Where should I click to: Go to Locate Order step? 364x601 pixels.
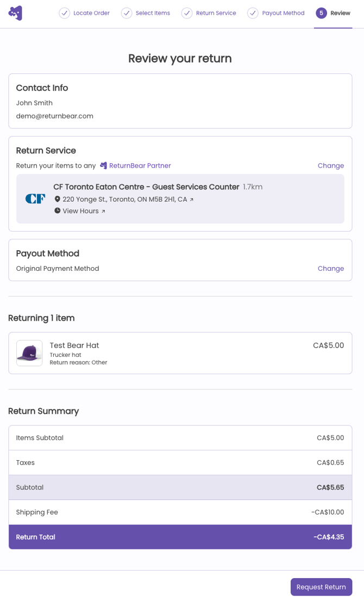(x=91, y=13)
